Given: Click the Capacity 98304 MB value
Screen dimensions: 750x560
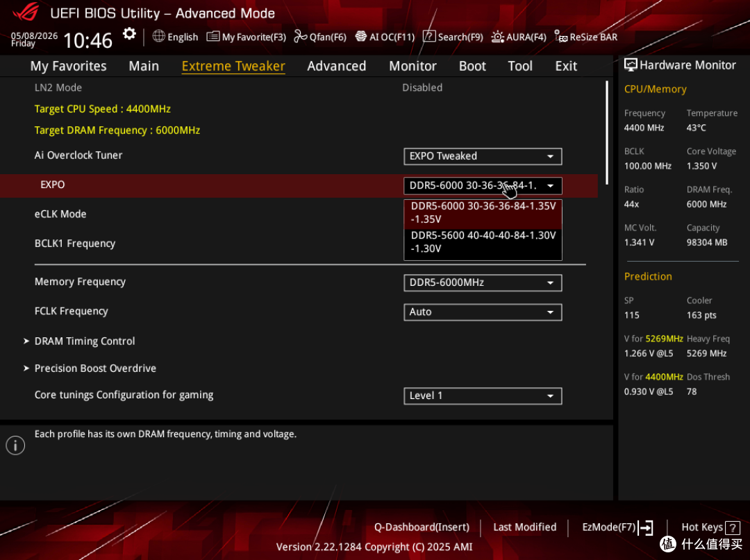Looking at the screenshot, I should [707, 242].
